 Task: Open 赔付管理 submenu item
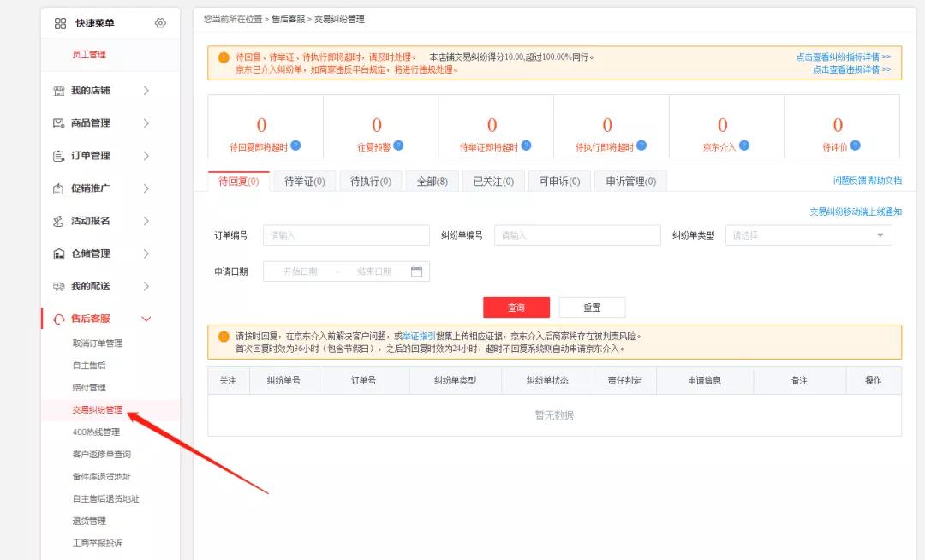tap(89, 387)
